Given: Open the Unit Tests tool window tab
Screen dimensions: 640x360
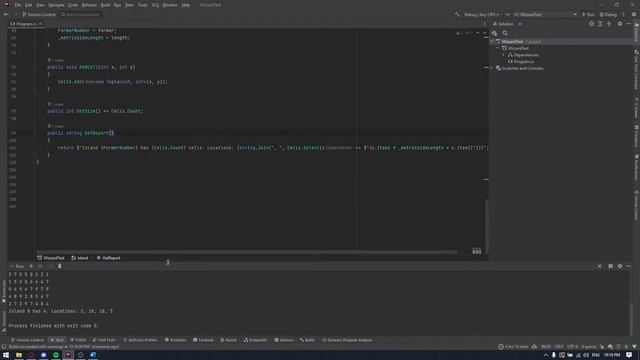Looking at the screenshot, I should [104, 340].
